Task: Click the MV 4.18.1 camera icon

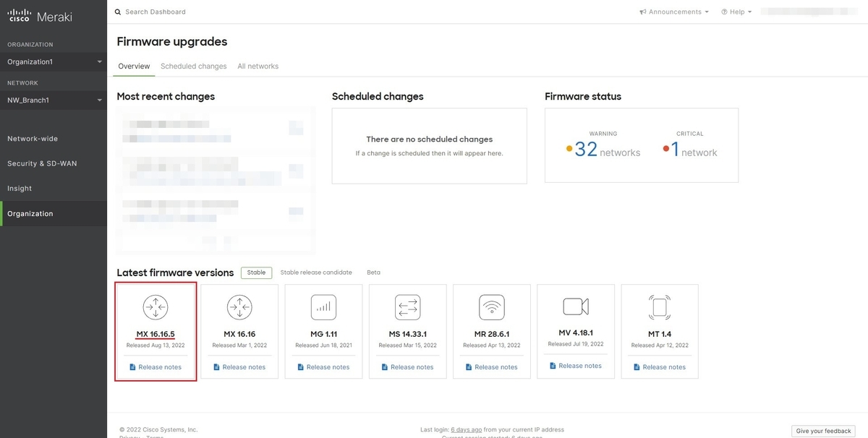Action: coord(576,306)
